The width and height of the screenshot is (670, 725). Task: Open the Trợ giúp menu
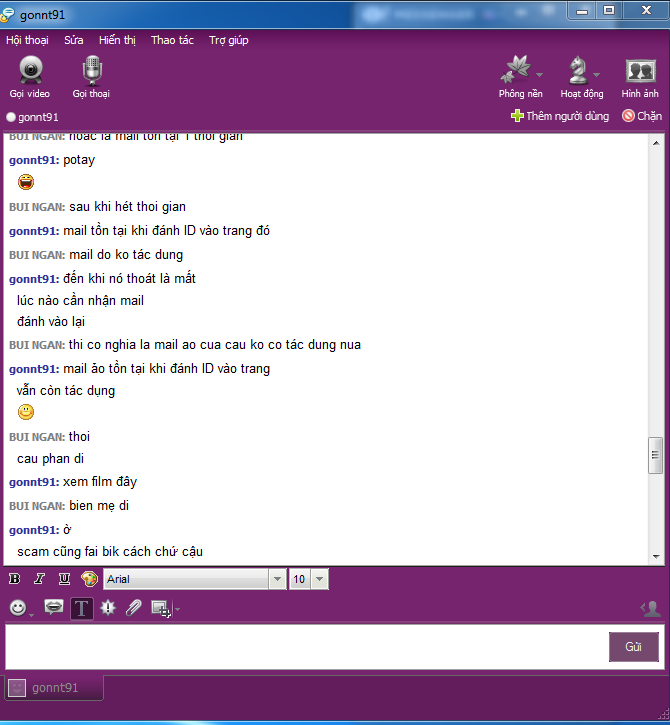point(228,40)
